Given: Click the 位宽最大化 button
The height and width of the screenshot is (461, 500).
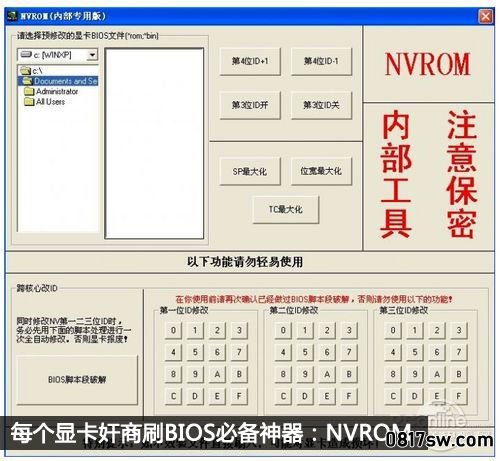Looking at the screenshot, I should click(x=321, y=171).
